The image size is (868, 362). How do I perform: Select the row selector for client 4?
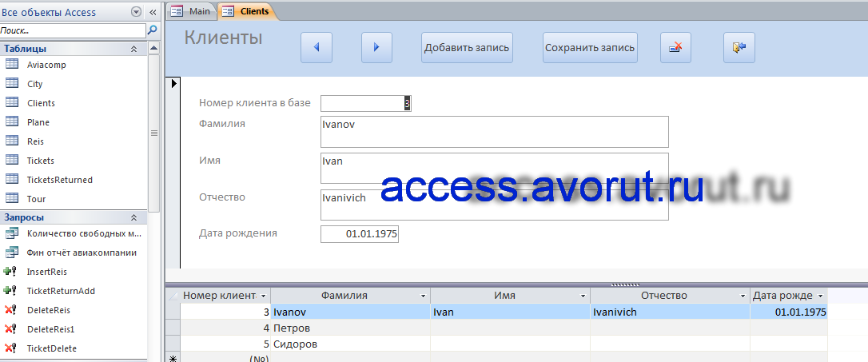[173, 328]
